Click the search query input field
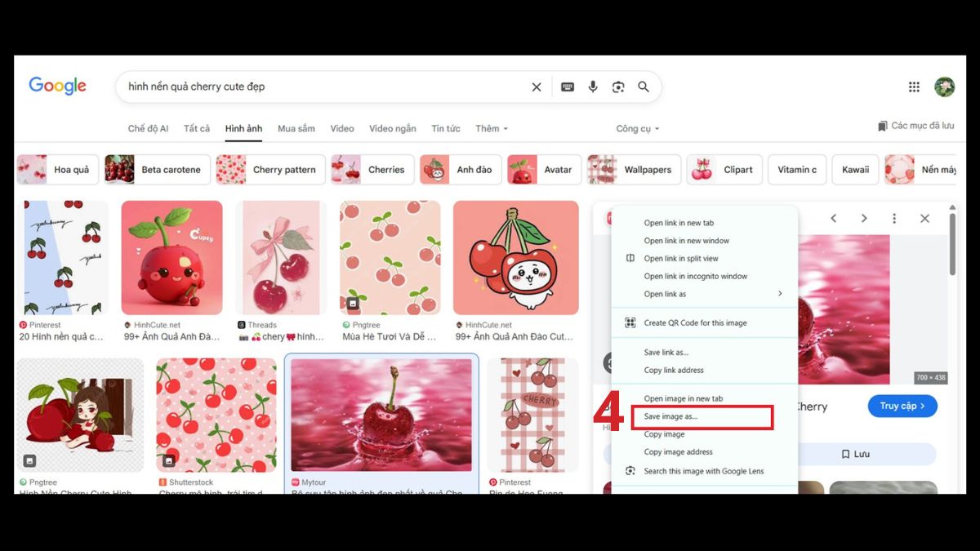 (x=327, y=87)
